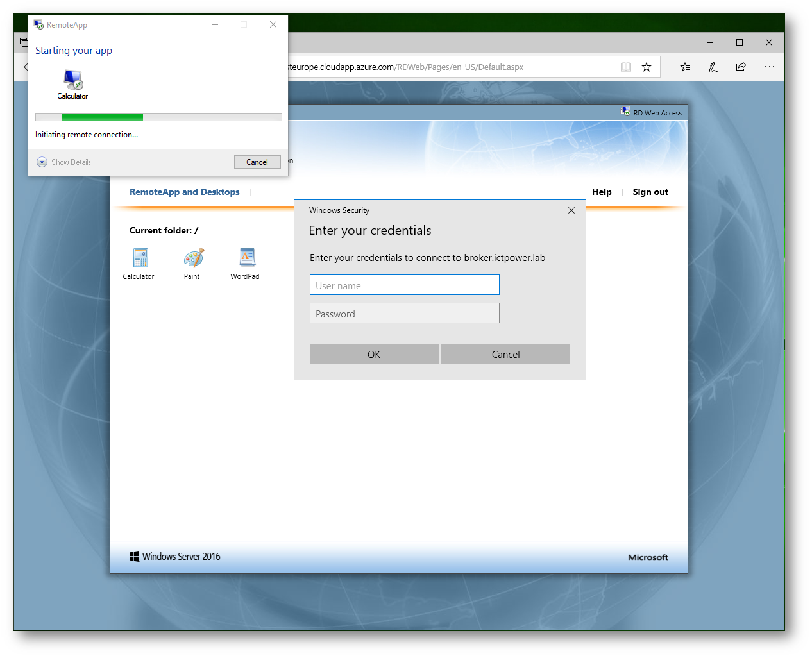
Task: Click the 'Current folder: /' label
Action: tap(164, 230)
